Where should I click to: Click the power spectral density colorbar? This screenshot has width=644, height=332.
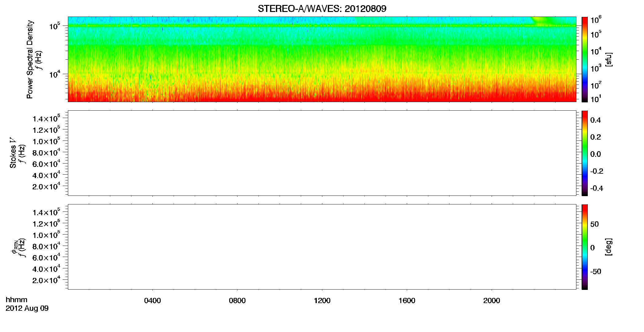585,59
